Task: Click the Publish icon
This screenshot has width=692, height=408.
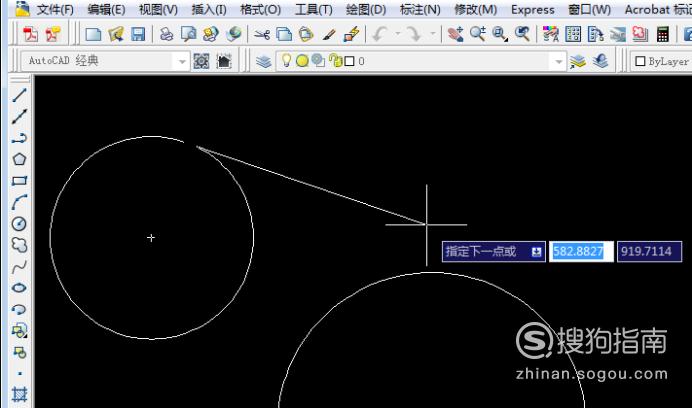Action: [x=211, y=34]
